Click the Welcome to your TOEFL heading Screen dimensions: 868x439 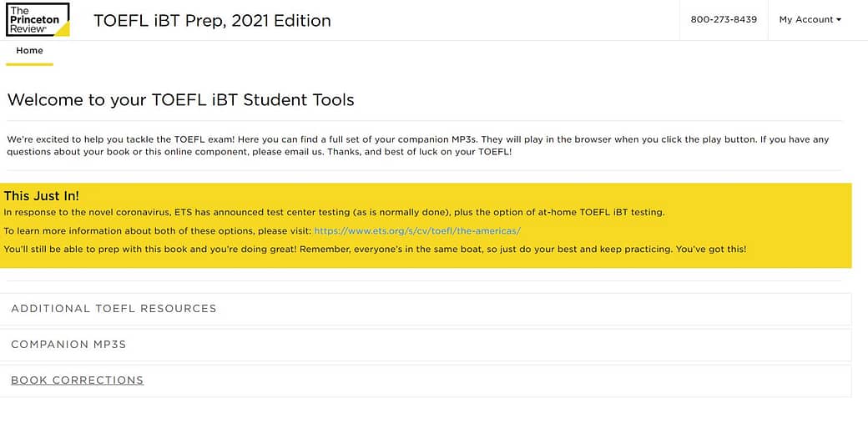click(181, 100)
